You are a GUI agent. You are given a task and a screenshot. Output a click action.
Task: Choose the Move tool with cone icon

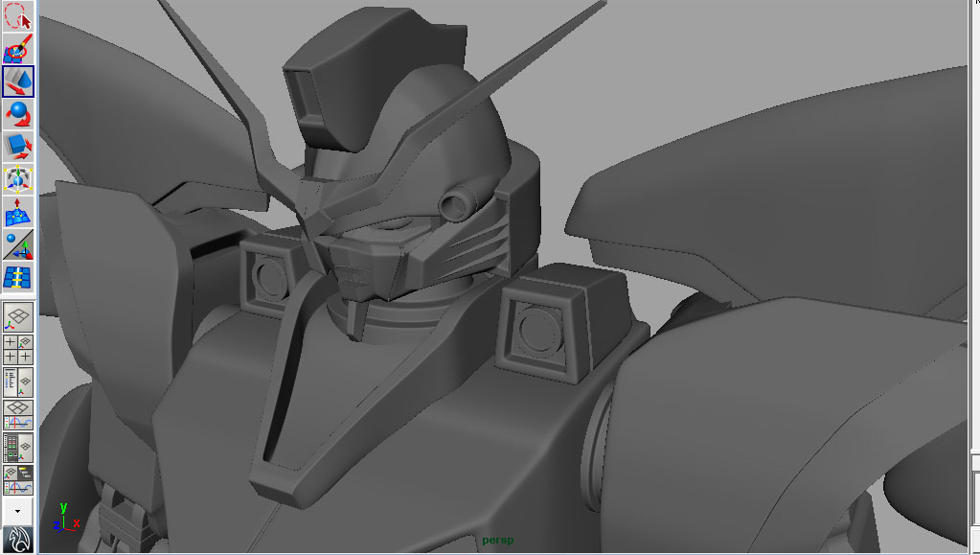17,81
